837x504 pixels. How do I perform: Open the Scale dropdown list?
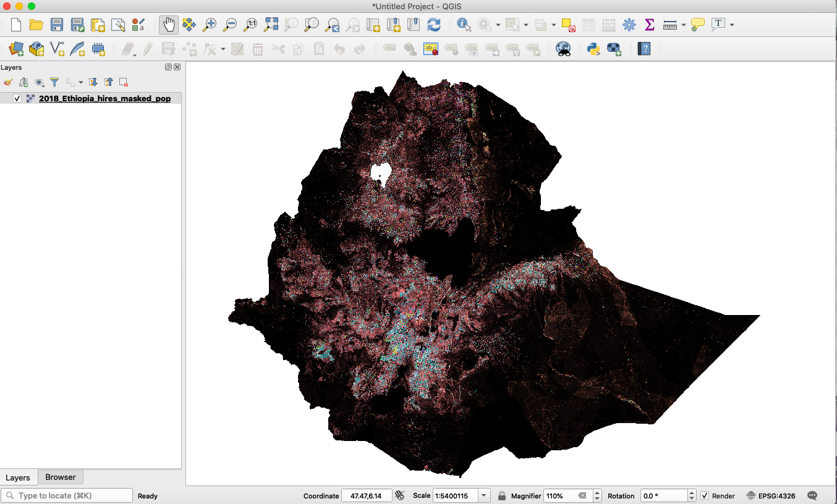tap(484, 496)
